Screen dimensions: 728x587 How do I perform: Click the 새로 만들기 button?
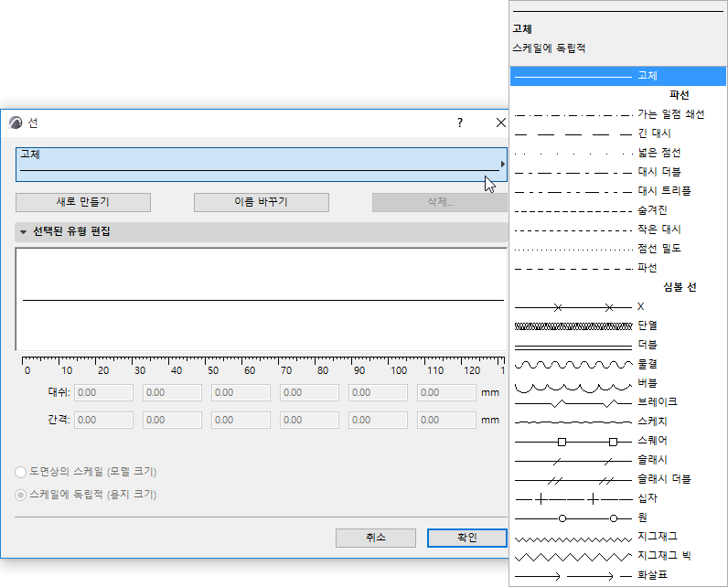pos(83,202)
